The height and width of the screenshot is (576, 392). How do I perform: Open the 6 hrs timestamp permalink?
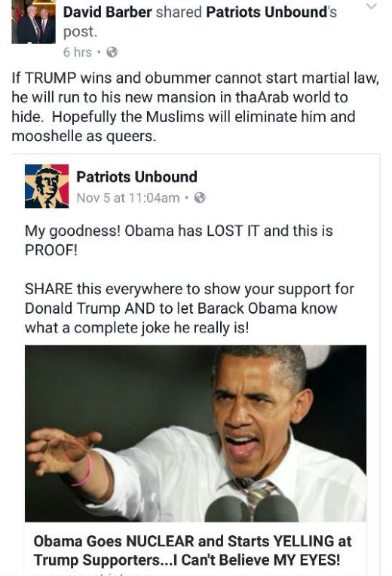(78, 52)
